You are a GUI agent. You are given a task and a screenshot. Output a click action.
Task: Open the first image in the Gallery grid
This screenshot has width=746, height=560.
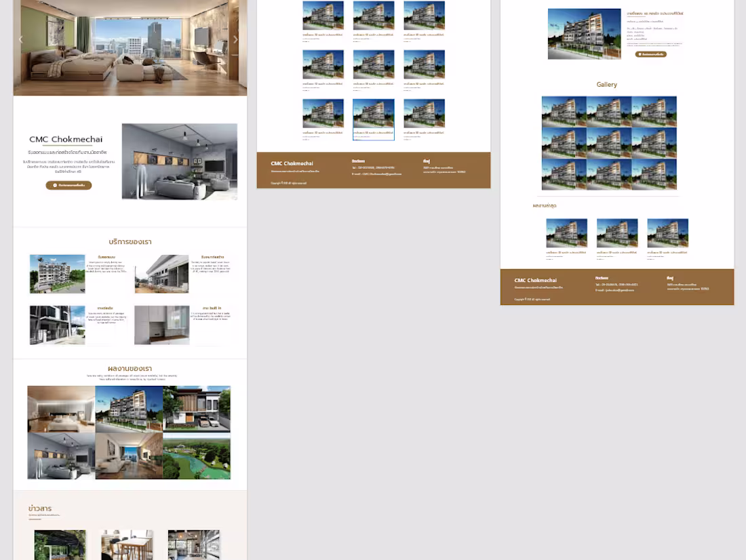click(x=563, y=111)
